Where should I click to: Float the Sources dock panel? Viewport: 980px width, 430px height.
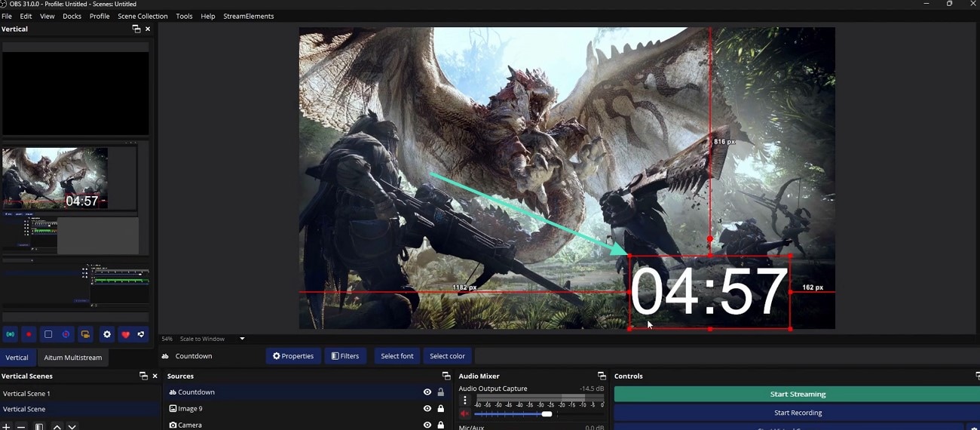point(446,376)
